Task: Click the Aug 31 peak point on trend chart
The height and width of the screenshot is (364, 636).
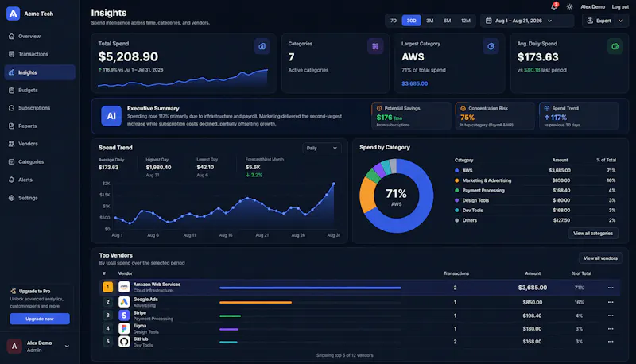Action: [x=334, y=184]
